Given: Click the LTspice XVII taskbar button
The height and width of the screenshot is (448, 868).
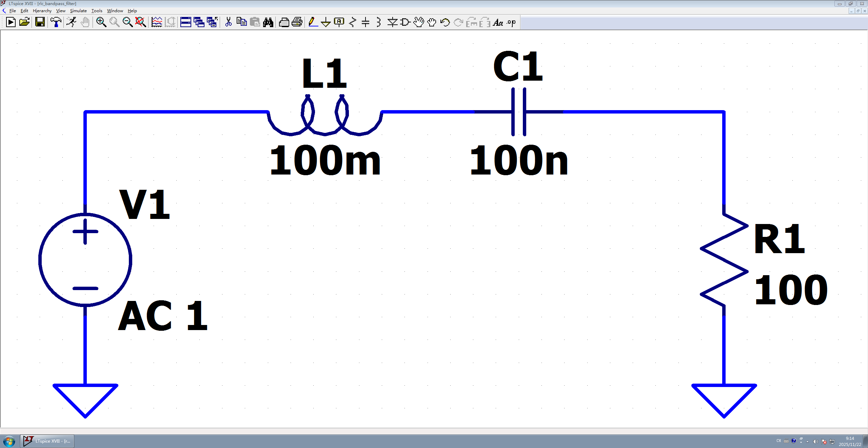Looking at the screenshot, I should (47, 441).
